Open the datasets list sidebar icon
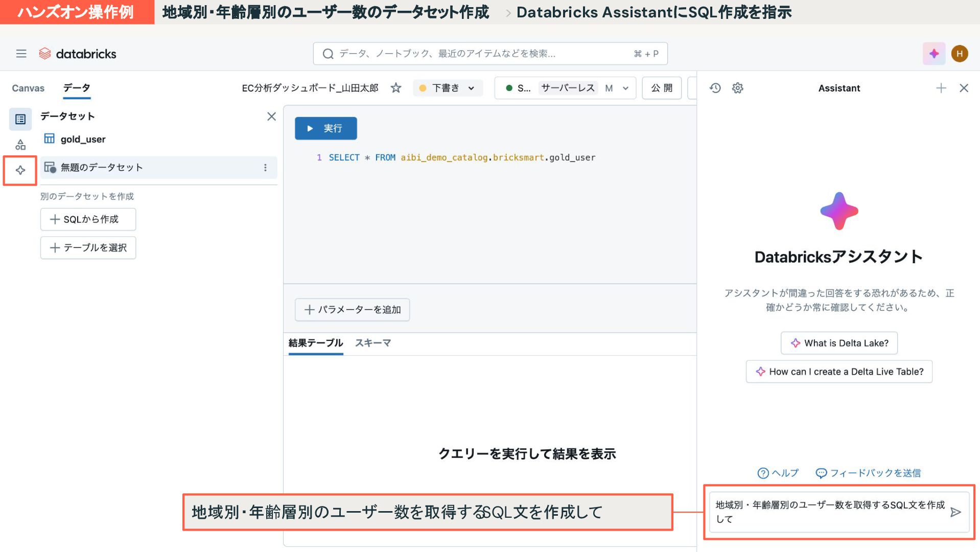The width and height of the screenshot is (980, 552). point(20,119)
